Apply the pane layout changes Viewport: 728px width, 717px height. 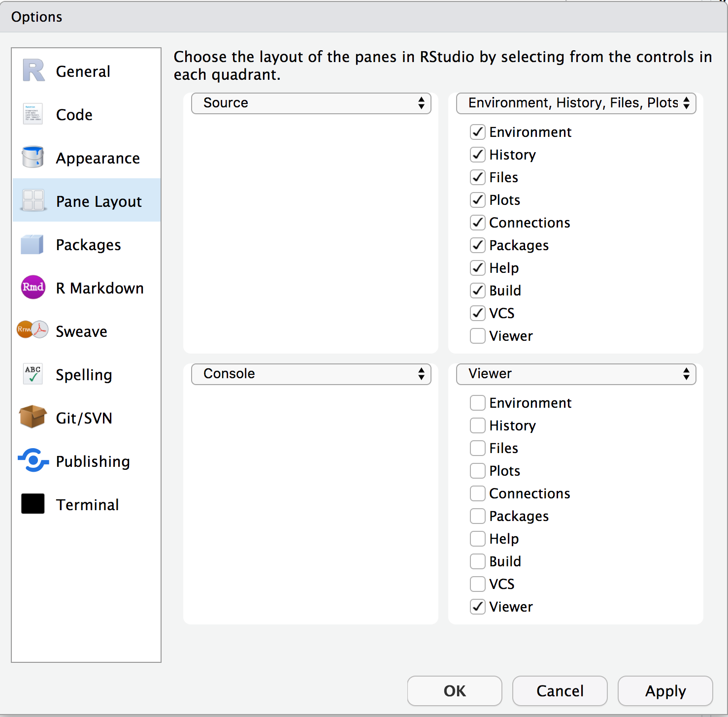pyautogui.click(x=665, y=691)
